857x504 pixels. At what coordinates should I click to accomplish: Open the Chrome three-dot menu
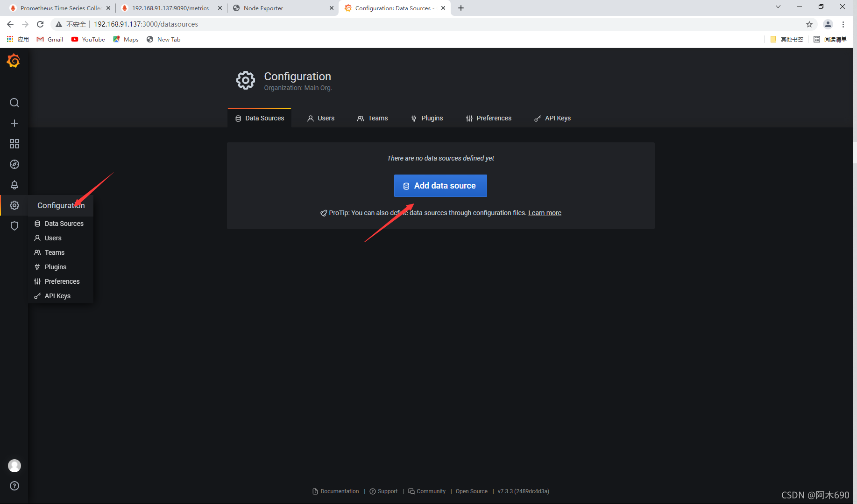tap(843, 24)
